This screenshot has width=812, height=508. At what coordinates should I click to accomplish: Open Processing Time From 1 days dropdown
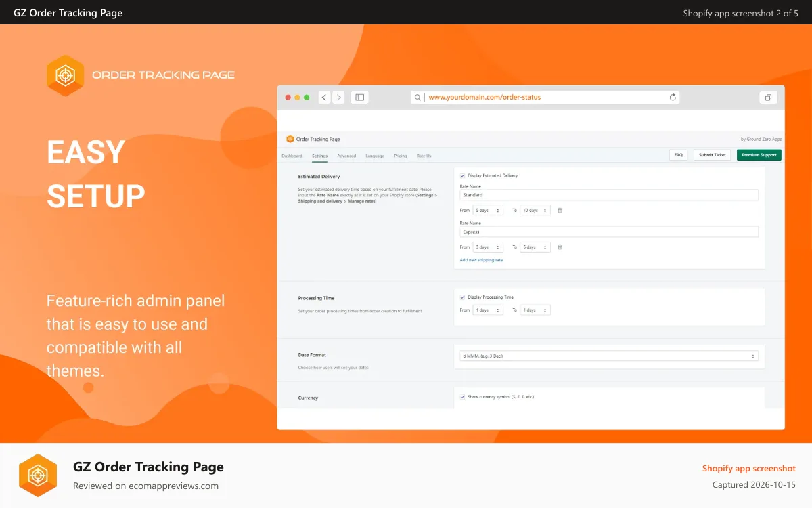[x=488, y=310]
